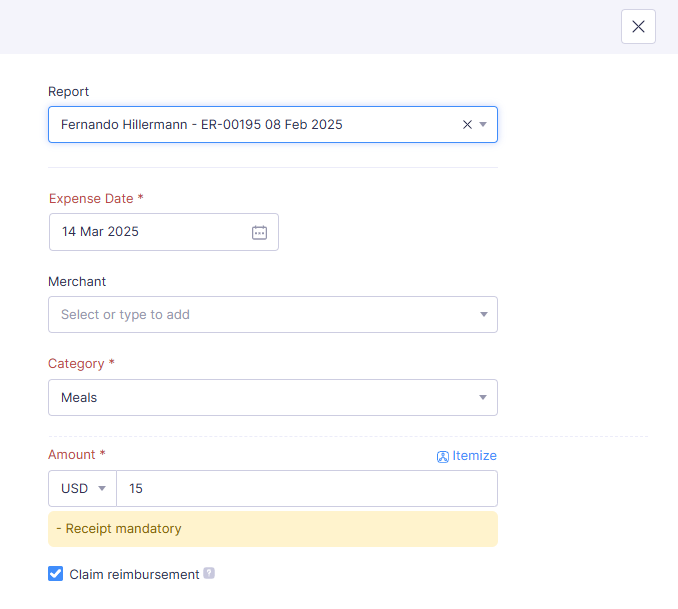678x609 pixels.
Task: Click the Expense Date field showing 14 Mar 2025
Action: click(140, 232)
